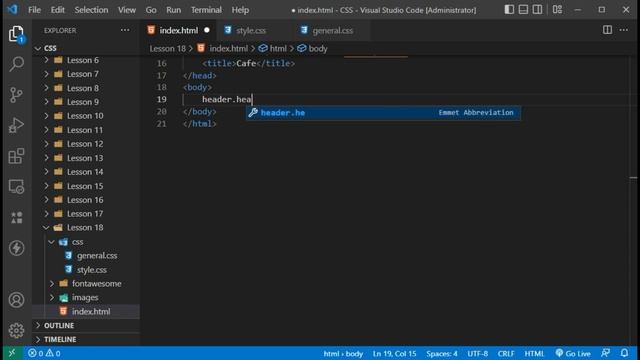The height and width of the screenshot is (360, 640).
Task: Expand the Lesson 13 folder
Action: (86, 158)
